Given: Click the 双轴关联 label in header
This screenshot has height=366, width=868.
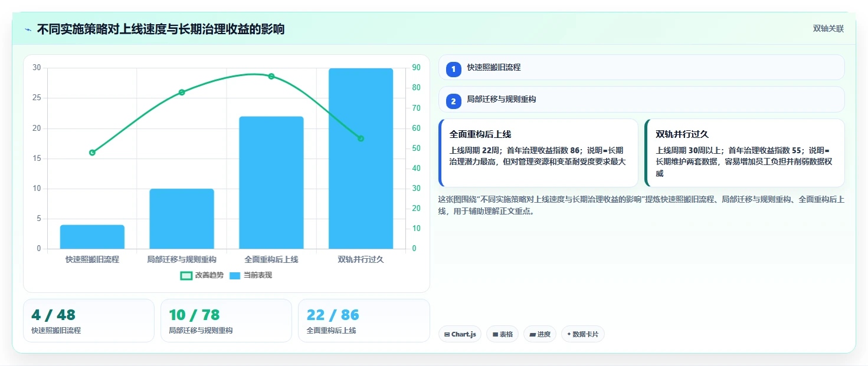Looking at the screenshot, I should [x=828, y=28].
